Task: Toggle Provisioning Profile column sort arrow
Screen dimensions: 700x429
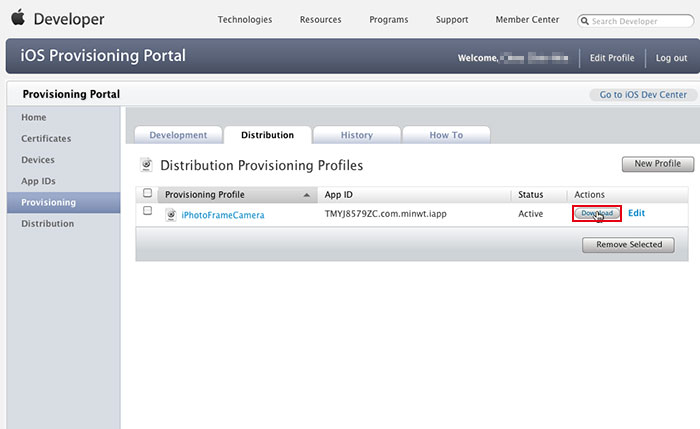Action: (x=307, y=195)
